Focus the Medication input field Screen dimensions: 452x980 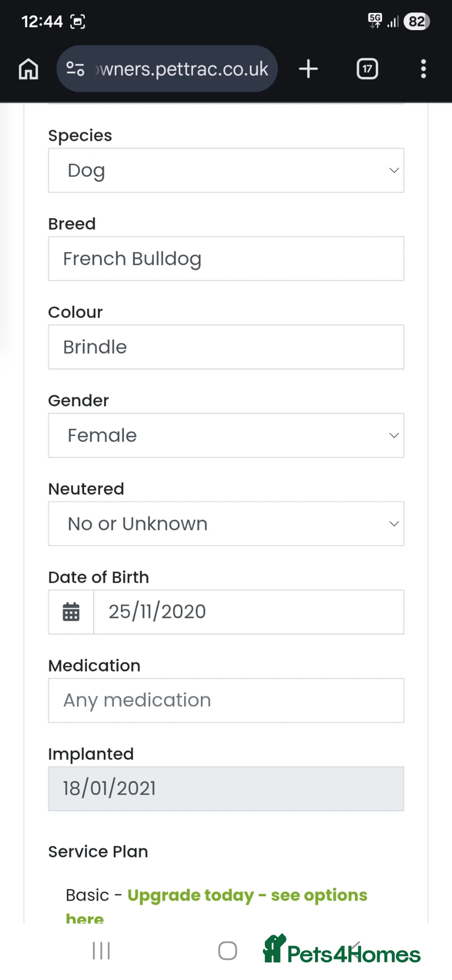[226, 700]
